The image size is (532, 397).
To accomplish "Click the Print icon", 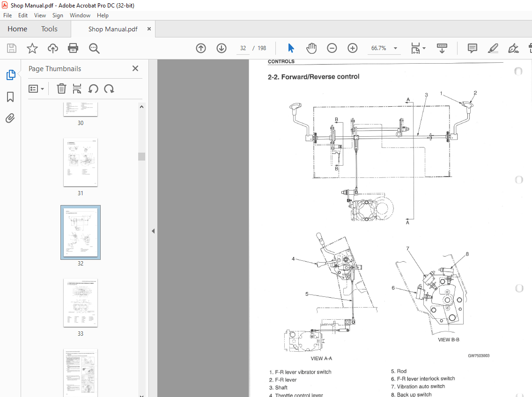I will click(x=73, y=48).
